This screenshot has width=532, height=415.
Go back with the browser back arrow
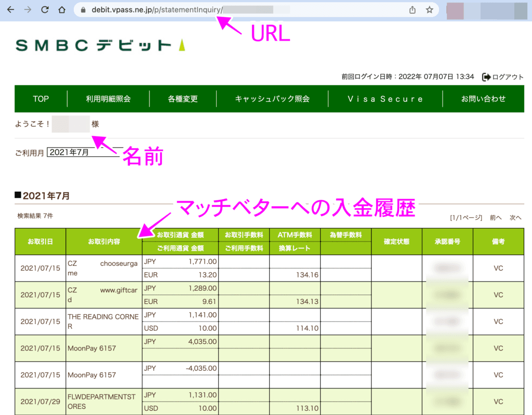pos(11,10)
